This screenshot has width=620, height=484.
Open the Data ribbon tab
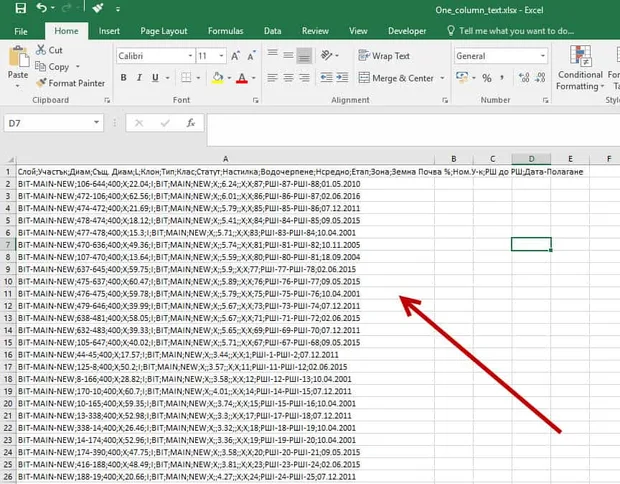272,31
